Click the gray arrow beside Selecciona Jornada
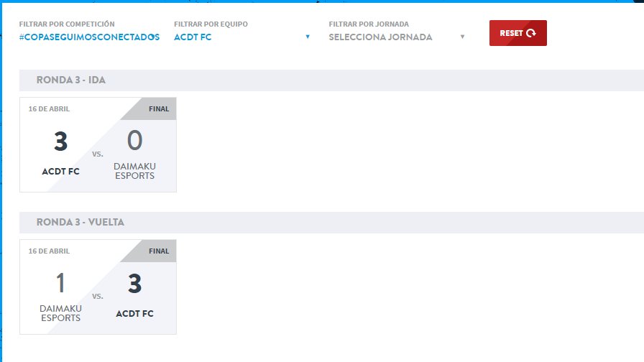The width and height of the screenshot is (644, 362). click(462, 37)
